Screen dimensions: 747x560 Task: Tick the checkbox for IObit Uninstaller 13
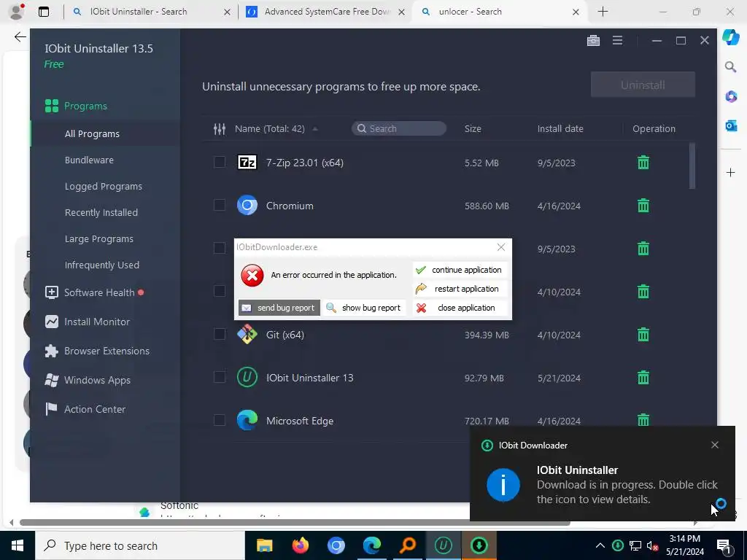219,377
